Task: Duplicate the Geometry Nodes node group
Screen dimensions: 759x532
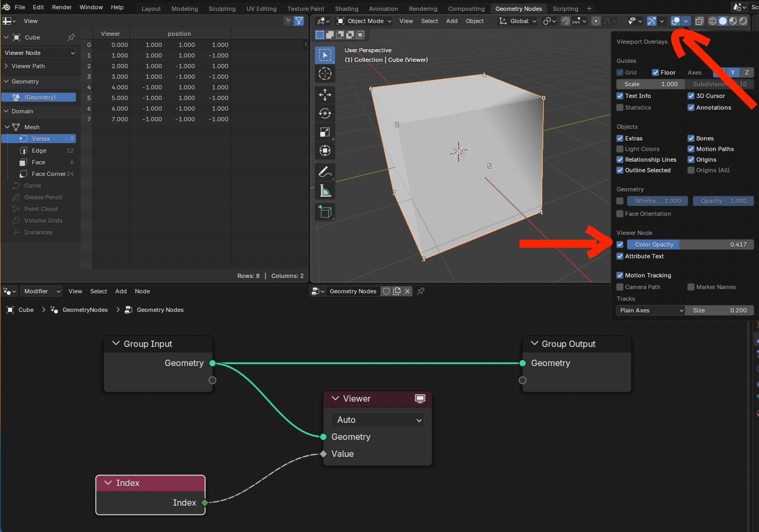Action: [x=397, y=291]
